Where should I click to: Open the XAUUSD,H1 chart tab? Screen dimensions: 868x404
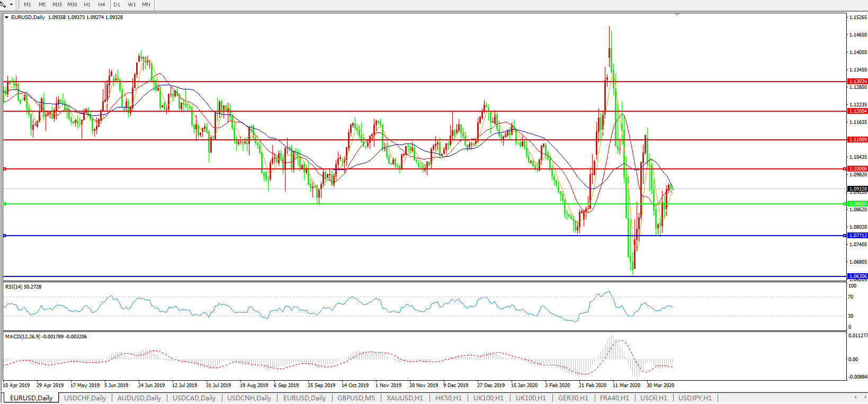coord(405,398)
